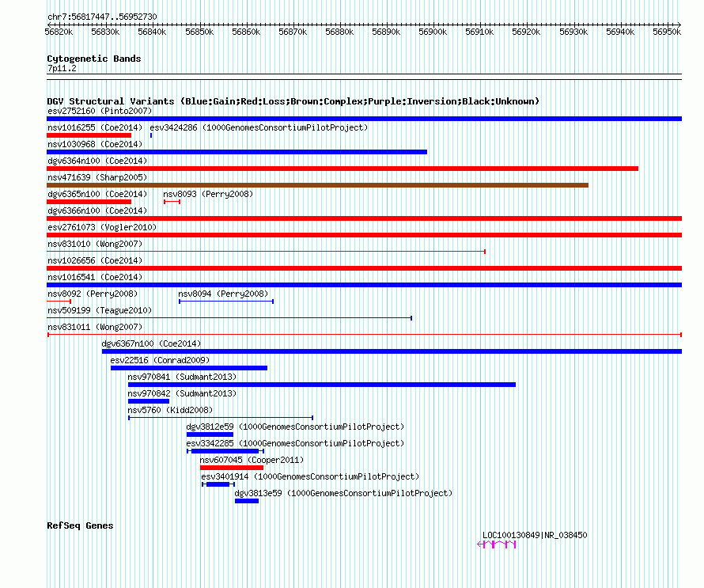Select the magenta LOC100130849 gene glyph
The height and width of the screenshot is (588, 704).
pyautogui.click(x=497, y=544)
